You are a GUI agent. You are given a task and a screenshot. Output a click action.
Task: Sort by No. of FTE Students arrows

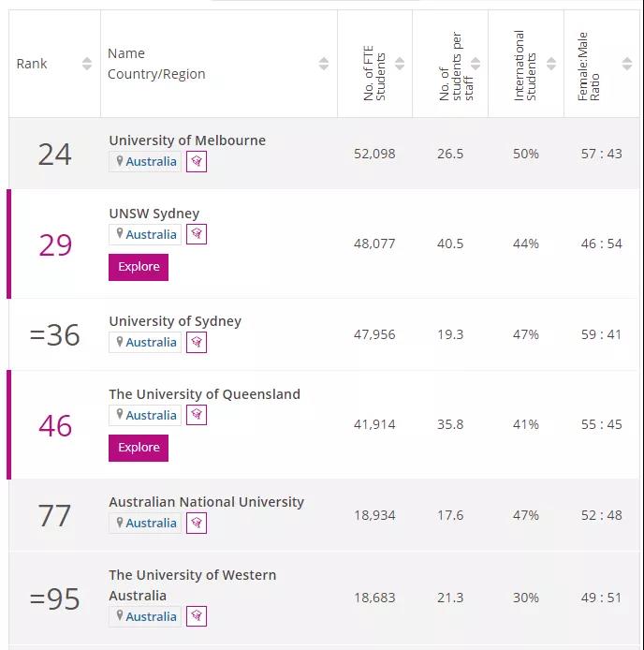pyautogui.click(x=400, y=64)
